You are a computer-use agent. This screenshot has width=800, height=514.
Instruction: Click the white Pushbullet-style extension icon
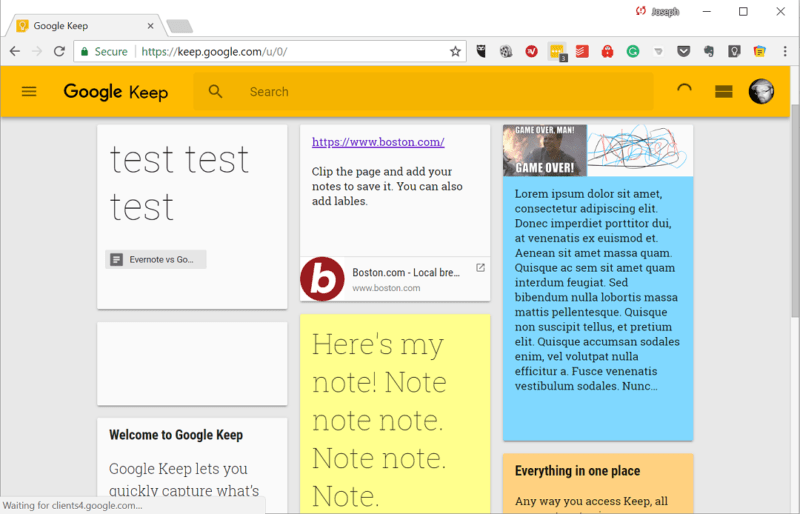(x=658, y=51)
